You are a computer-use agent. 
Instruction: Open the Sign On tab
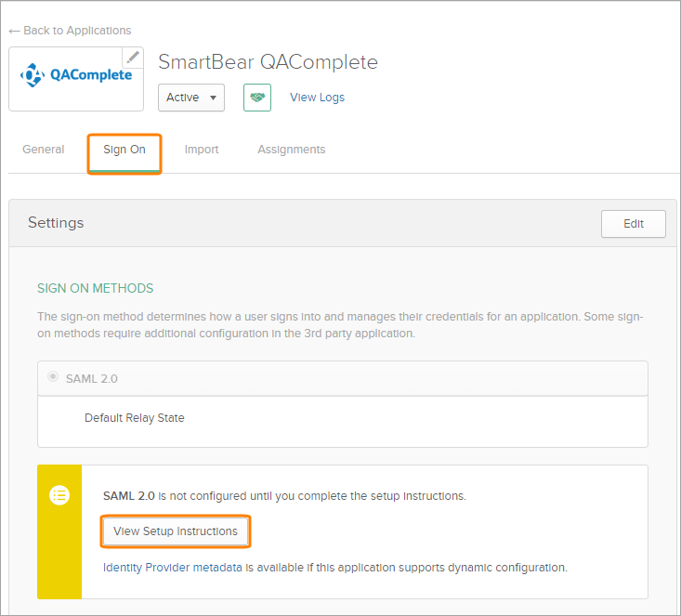click(124, 150)
